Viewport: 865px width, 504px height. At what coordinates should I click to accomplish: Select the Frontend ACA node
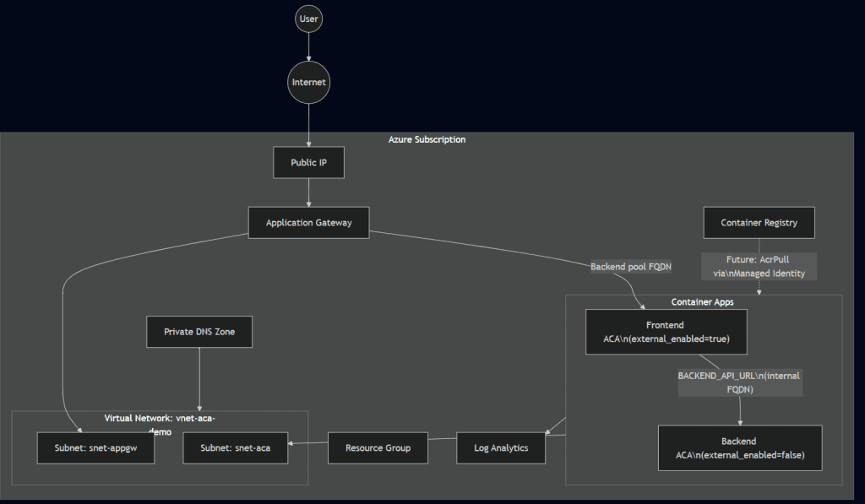pos(666,332)
